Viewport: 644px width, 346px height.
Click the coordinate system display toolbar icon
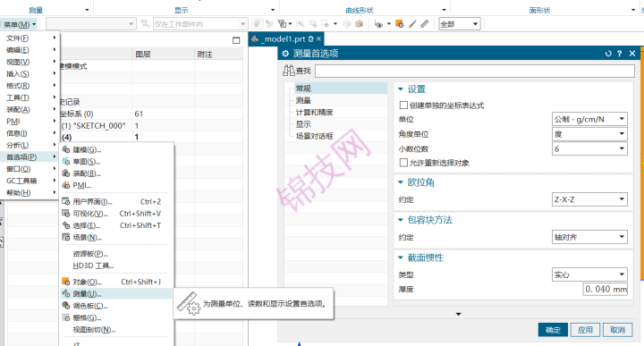[378, 24]
